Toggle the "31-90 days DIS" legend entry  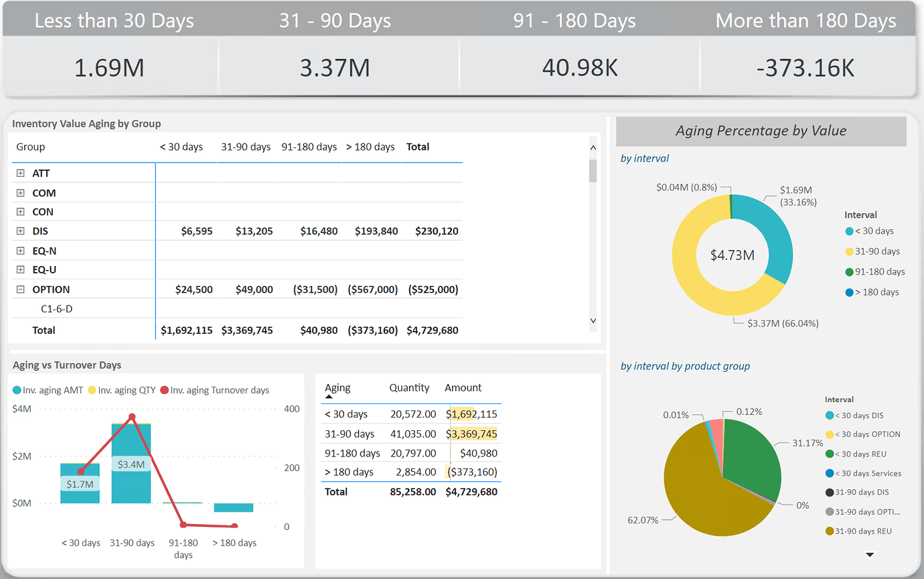(828, 493)
